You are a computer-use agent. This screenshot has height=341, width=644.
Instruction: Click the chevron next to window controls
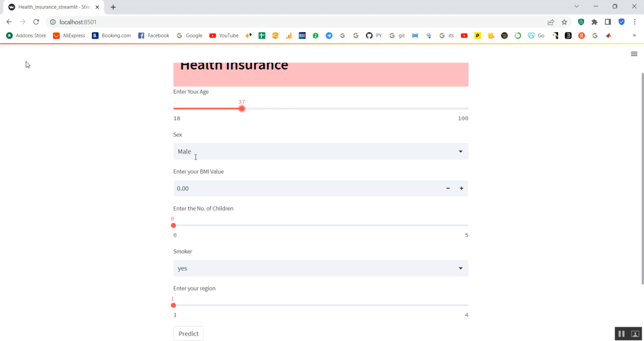pos(577,6)
